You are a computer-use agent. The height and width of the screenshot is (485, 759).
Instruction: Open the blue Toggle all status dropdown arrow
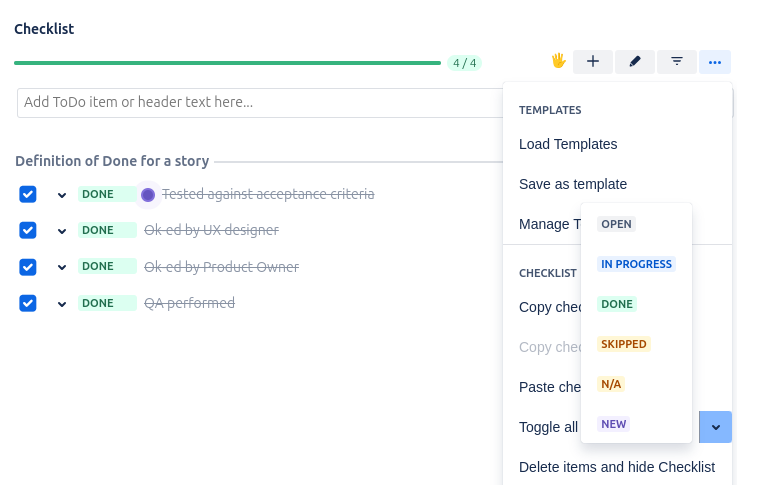coord(716,427)
